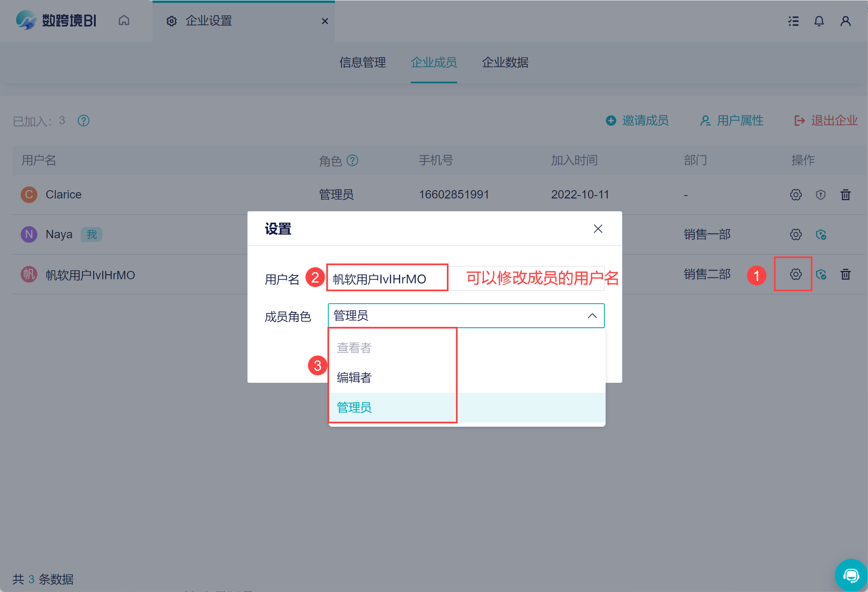Open user profile icon top right
Image resolution: width=868 pixels, height=592 pixels.
[x=846, y=21]
